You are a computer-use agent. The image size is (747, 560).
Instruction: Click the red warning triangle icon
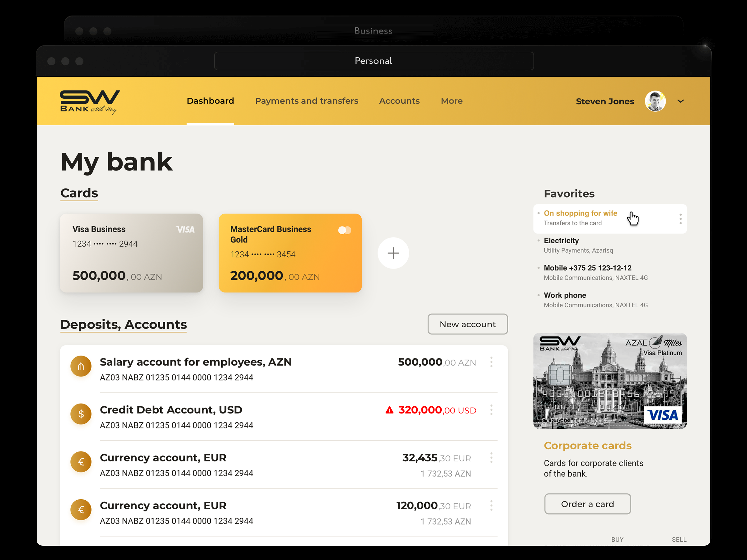[x=389, y=410]
